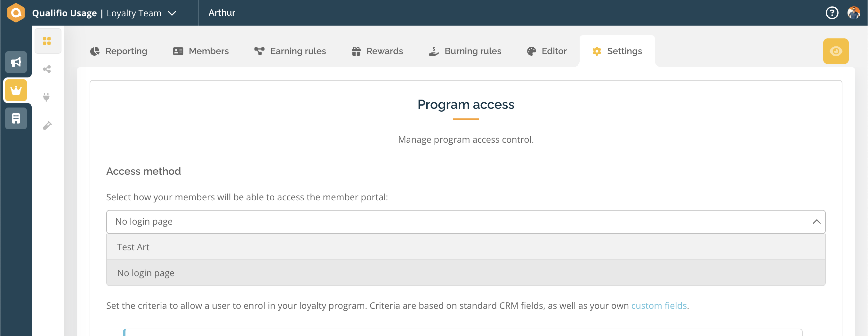The height and width of the screenshot is (336, 868).
Task: Follow the custom fields link
Action: pyautogui.click(x=659, y=305)
